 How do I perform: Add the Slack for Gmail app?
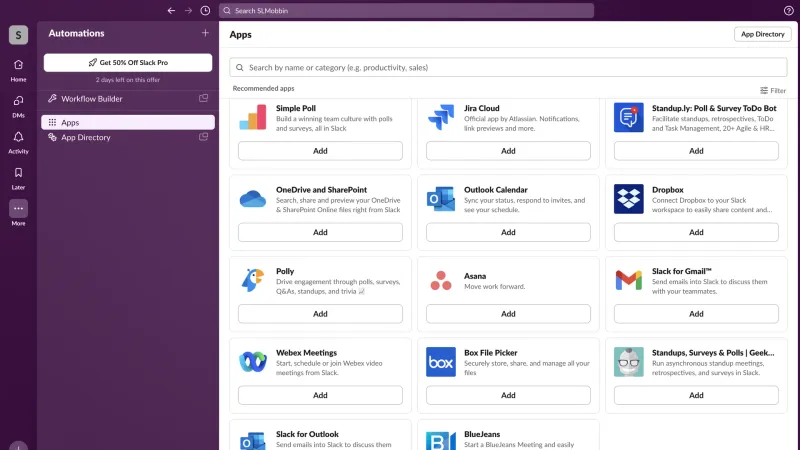coord(696,314)
